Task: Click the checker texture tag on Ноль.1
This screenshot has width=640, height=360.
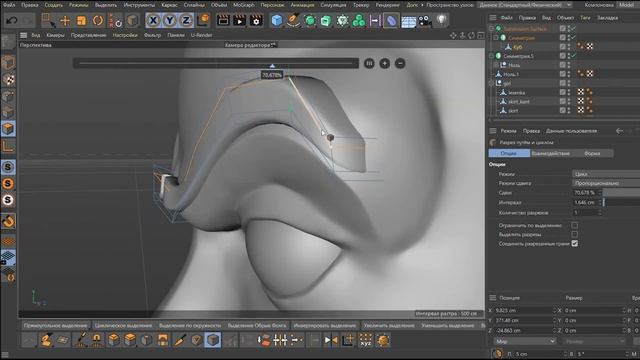Action: pyautogui.click(x=589, y=74)
